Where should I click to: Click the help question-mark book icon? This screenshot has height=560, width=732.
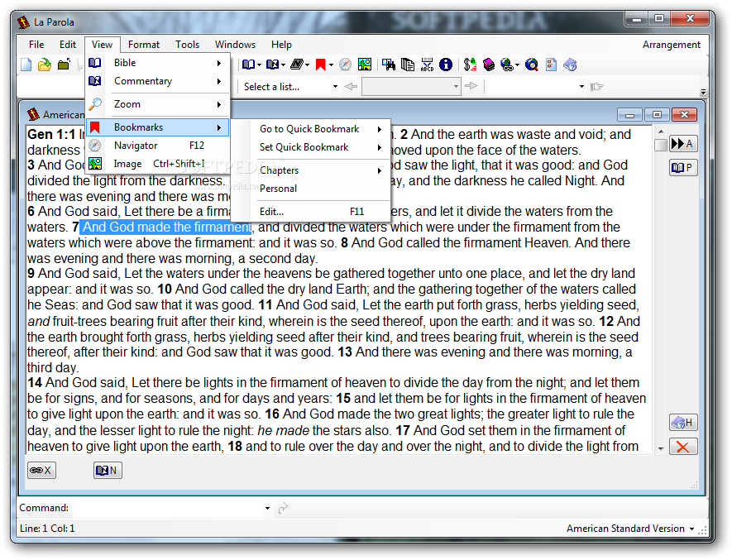(x=570, y=65)
